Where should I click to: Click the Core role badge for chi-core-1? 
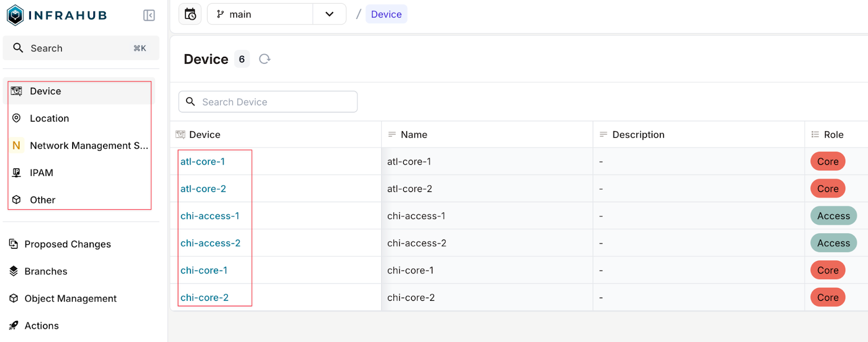828,270
